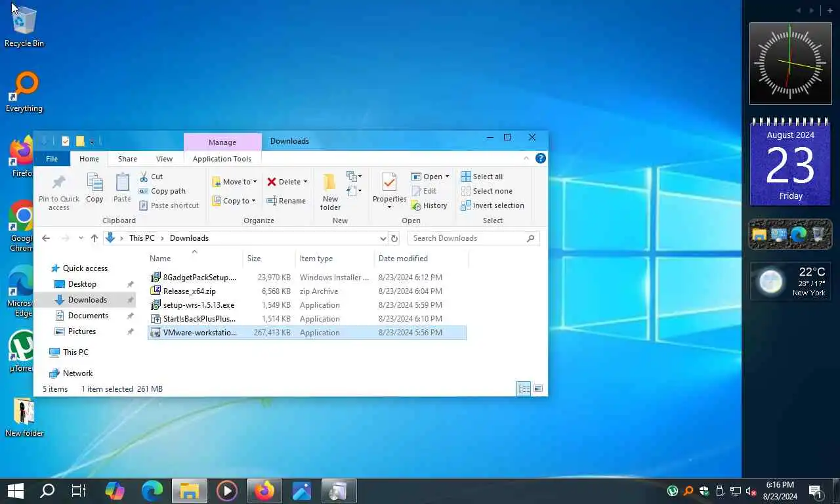Image resolution: width=840 pixels, height=504 pixels.
Task: Open the Application Tools tab
Action: [222, 159]
